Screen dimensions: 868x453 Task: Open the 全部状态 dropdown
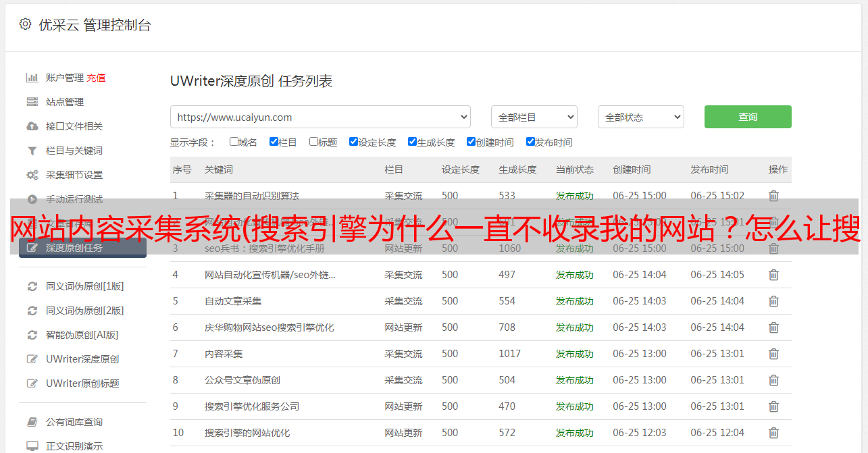[641, 117]
